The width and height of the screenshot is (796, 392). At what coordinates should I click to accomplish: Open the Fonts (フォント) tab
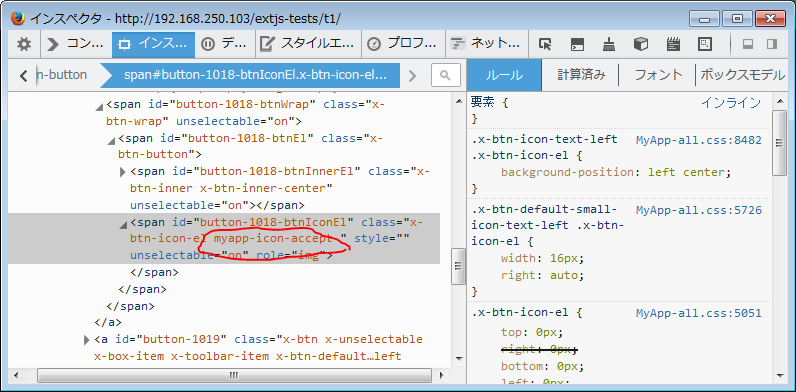pos(658,75)
